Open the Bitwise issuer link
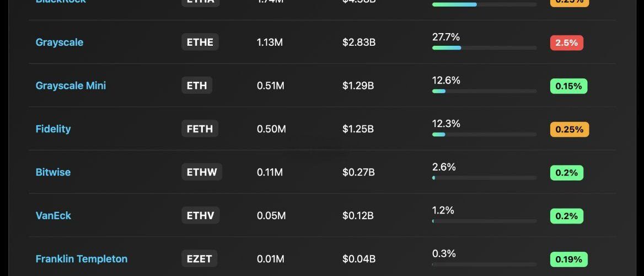 click(53, 172)
